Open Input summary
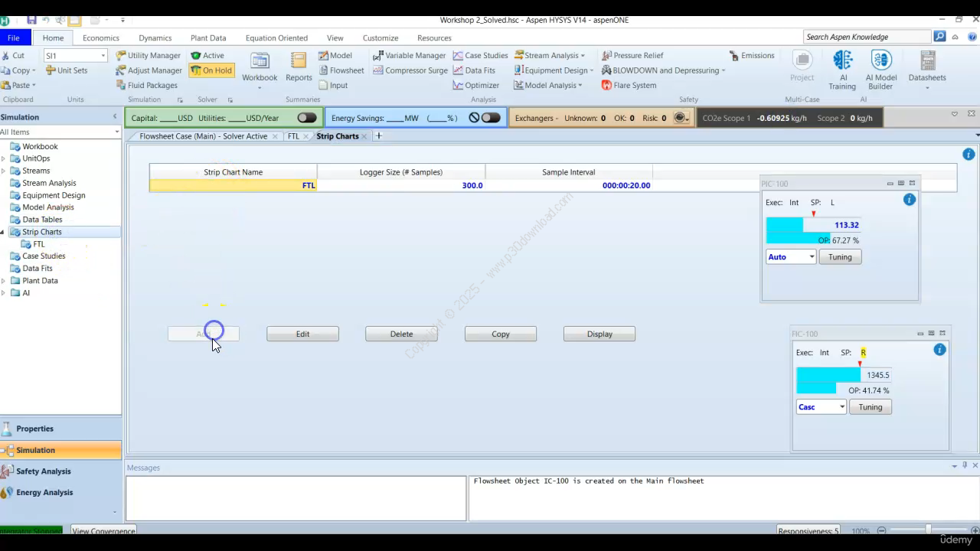This screenshot has height=551, width=980. [333, 85]
